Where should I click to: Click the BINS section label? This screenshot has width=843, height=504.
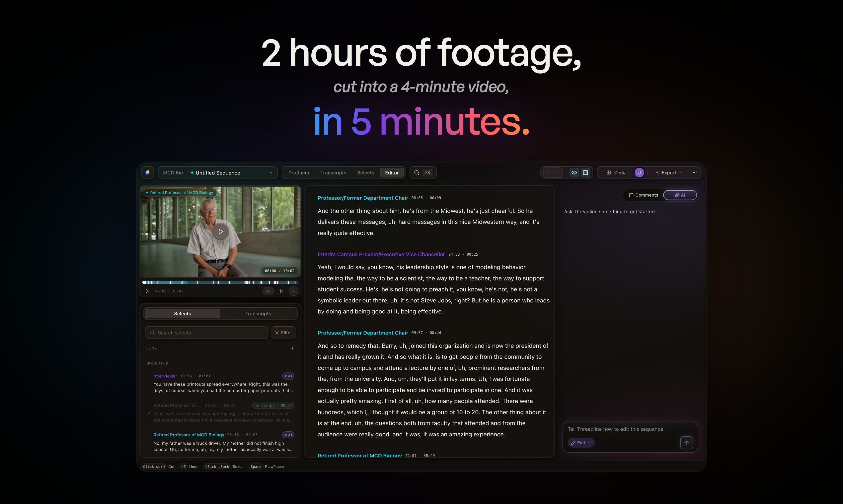[152, 348]
